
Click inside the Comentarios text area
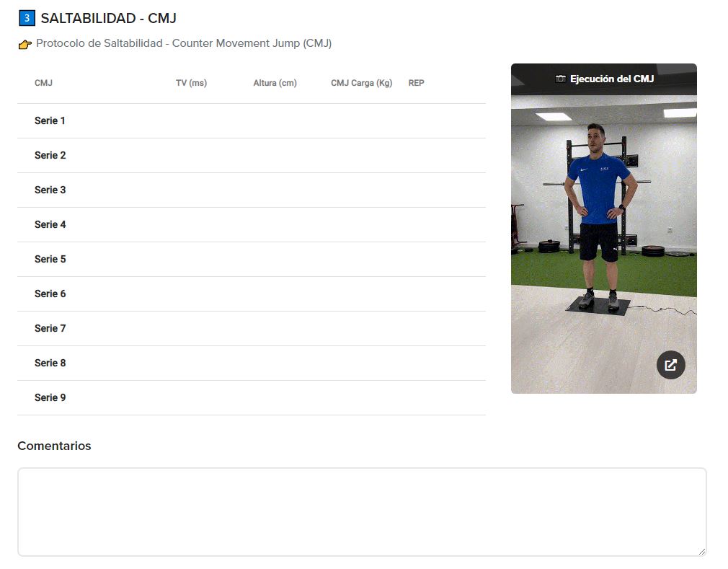(x=362, y=512)
